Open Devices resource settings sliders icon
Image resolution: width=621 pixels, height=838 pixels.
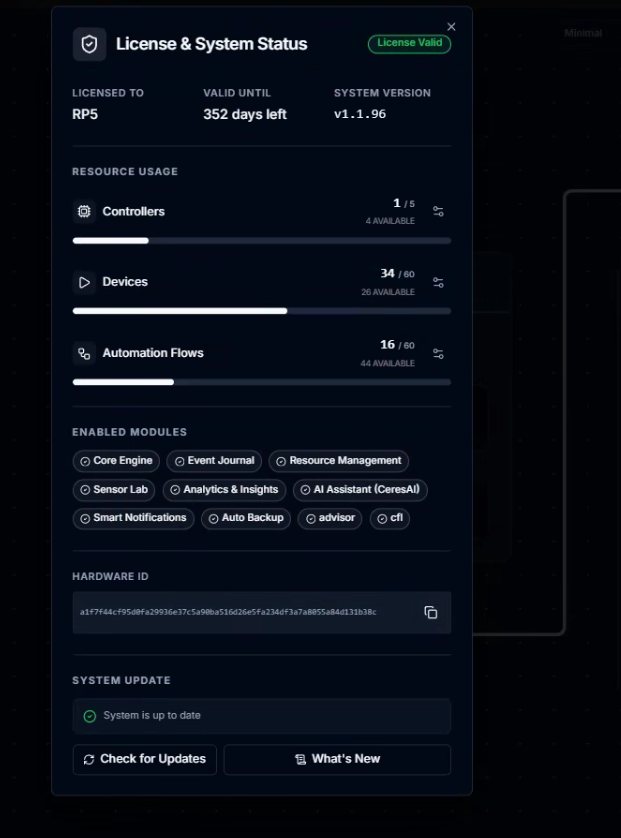click(x=438, y=282)
